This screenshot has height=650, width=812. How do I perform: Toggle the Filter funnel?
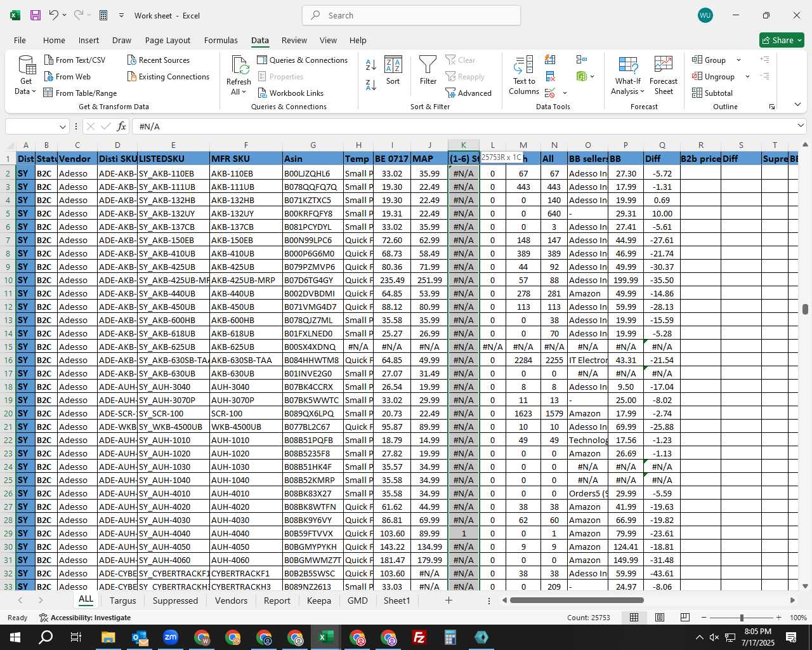click(428, 70)
